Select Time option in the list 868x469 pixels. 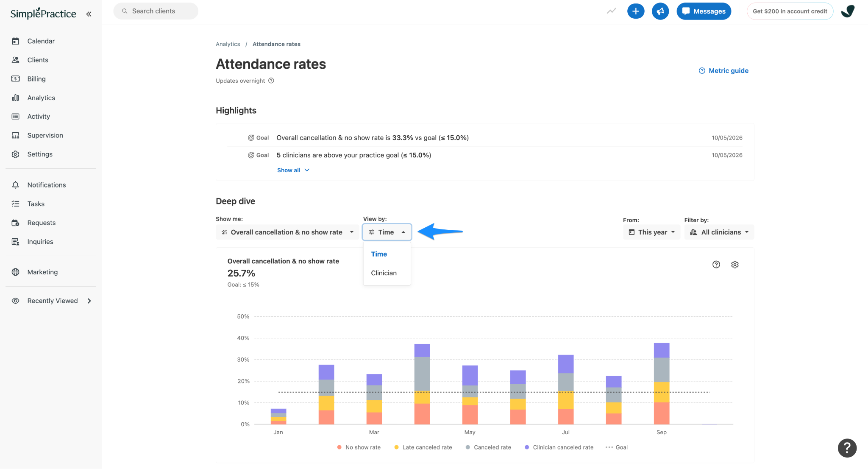coord(379,254)
